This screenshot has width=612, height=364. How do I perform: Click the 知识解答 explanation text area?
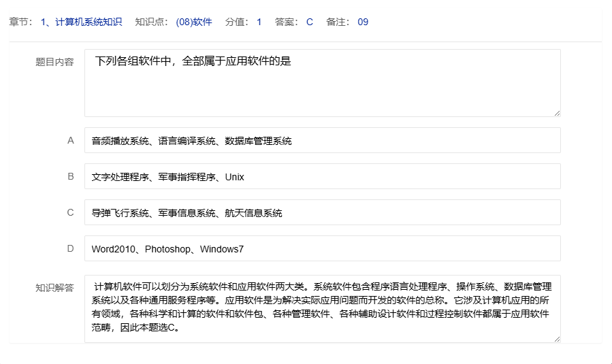click(322, 308)
